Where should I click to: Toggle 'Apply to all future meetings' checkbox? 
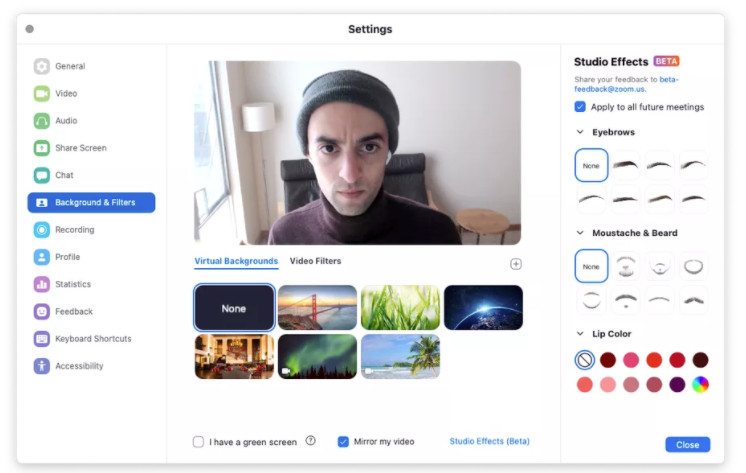coord(580,107)
